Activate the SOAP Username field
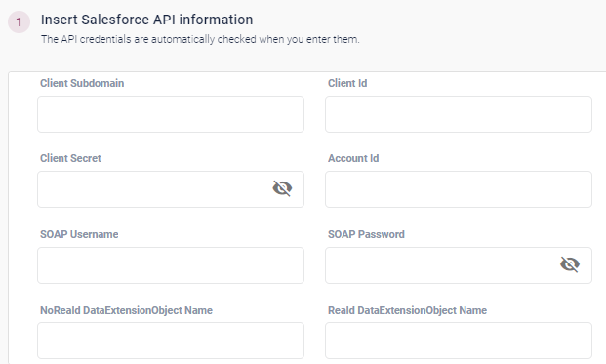The image size is (606, 364). point(171,265)
